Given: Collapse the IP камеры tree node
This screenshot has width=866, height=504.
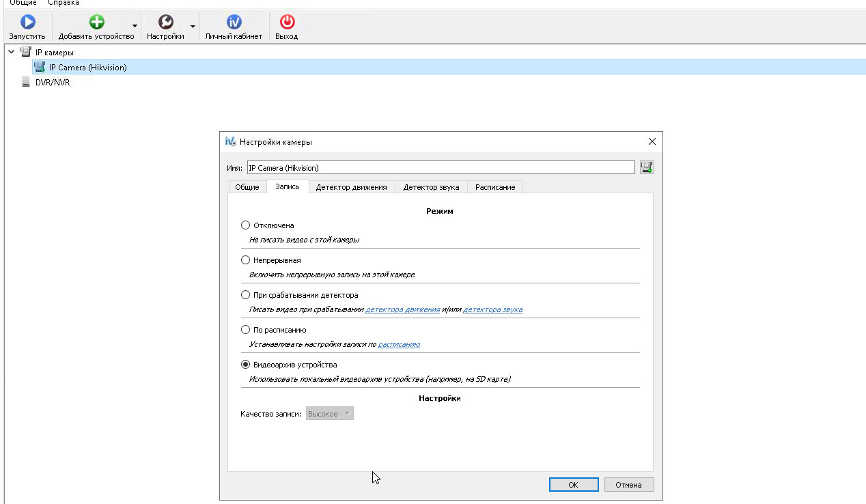Looking at the screenshot, I should [11, 52].
